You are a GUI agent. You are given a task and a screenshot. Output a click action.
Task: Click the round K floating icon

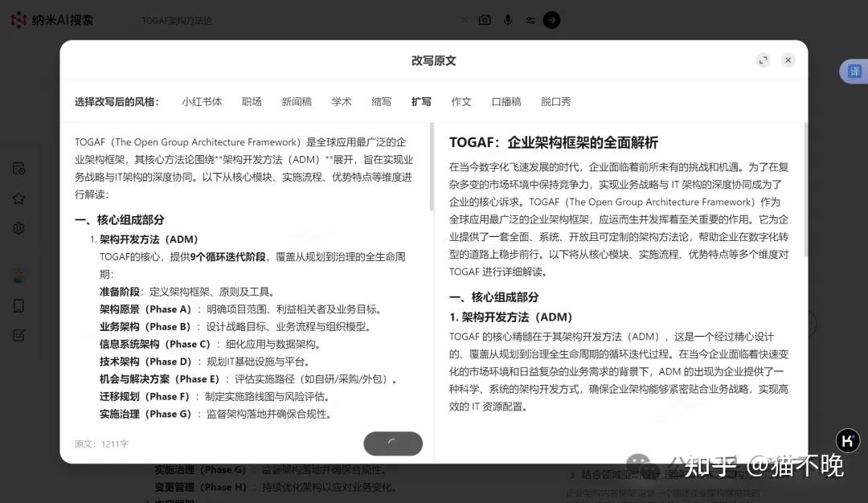click(848, 440)
